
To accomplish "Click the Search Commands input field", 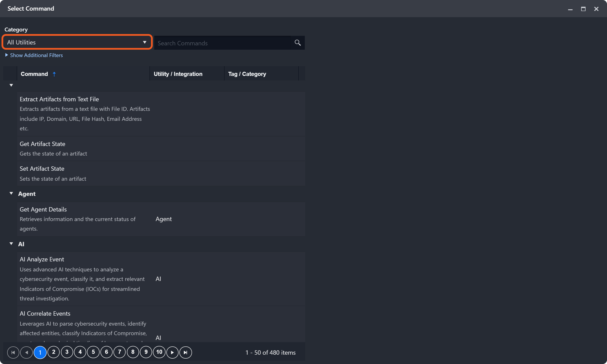I will coord(222,43).
